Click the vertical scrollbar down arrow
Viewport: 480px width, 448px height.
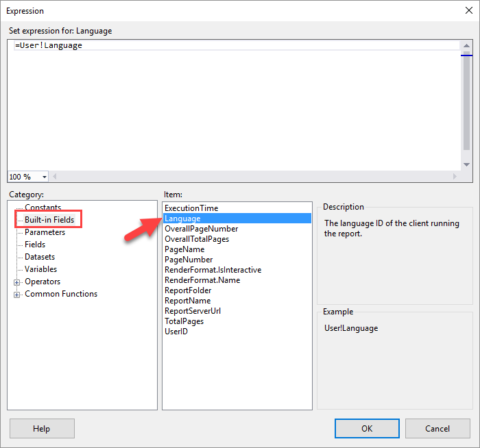[466, 164]
